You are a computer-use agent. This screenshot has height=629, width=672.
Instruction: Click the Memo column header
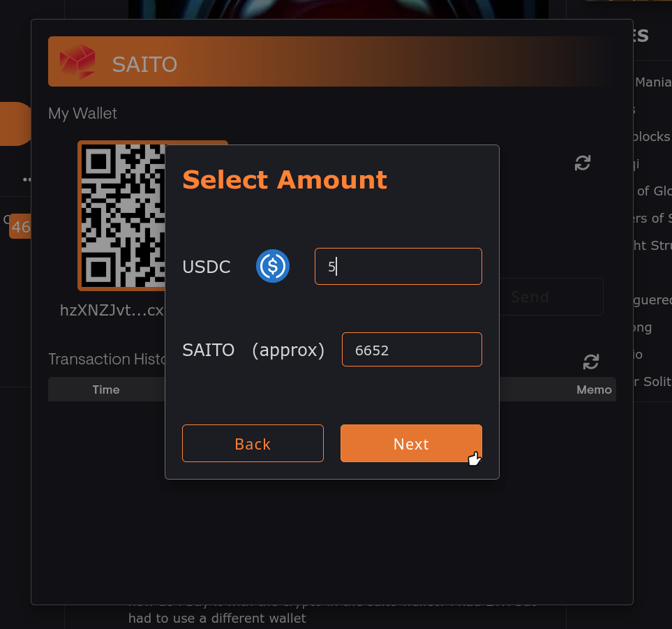(x=594, y=390)
